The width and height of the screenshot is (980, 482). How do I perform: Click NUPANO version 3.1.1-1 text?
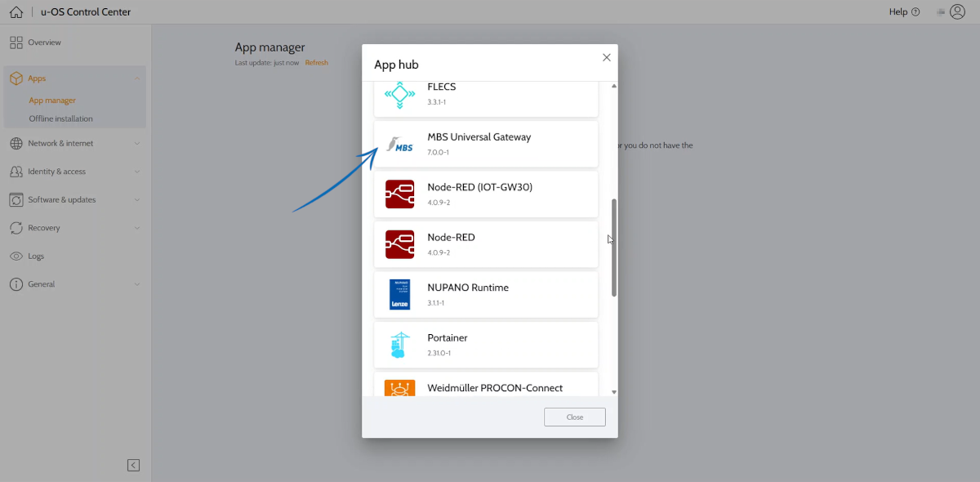436,303
